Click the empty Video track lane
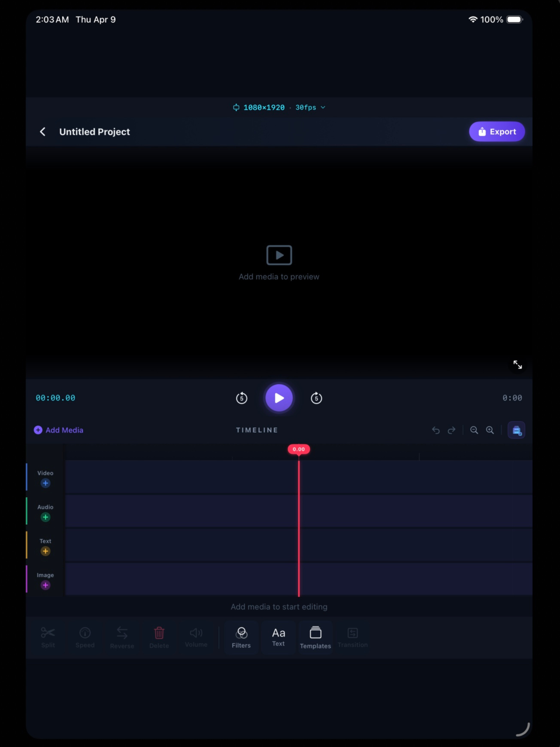560x747 pixels. coord(299,476)
